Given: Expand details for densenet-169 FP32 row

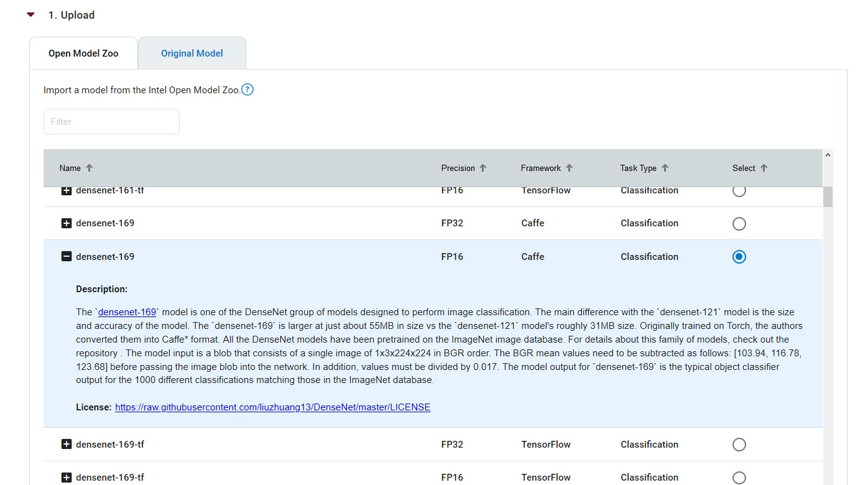Looking at the screenshot, I should pos(67,223).
